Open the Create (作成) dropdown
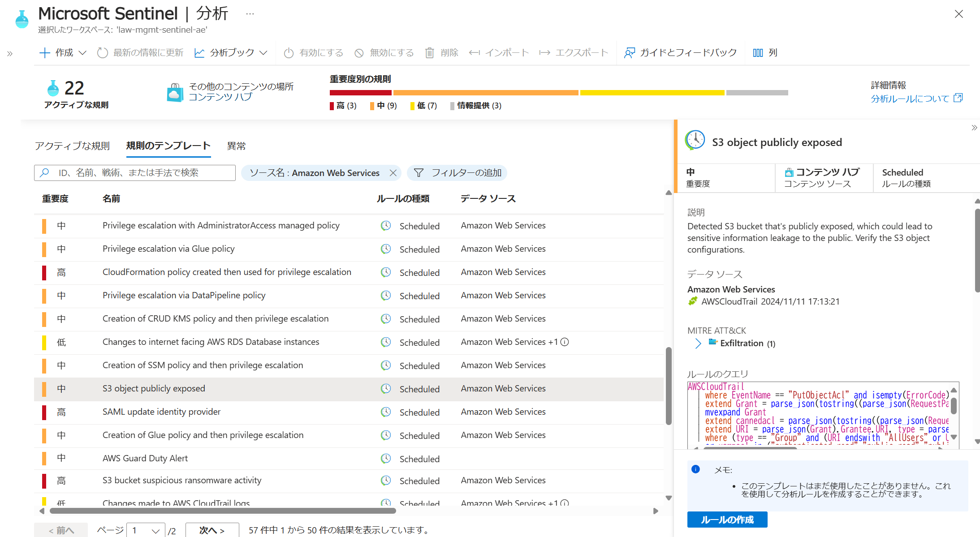 click(82, 53)
